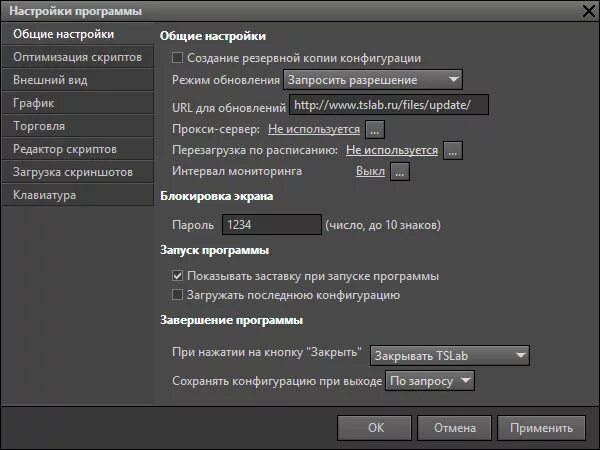This screenshot has height=450, width=600.
Task: Go to График settings tab
Action: click(x=78, y=103)
